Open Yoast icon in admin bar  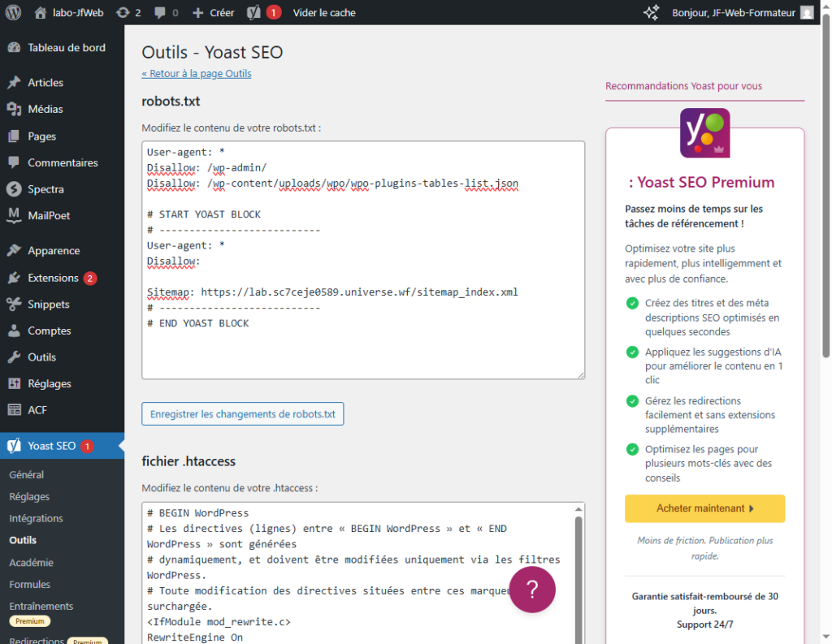click(x=253, y=12)
